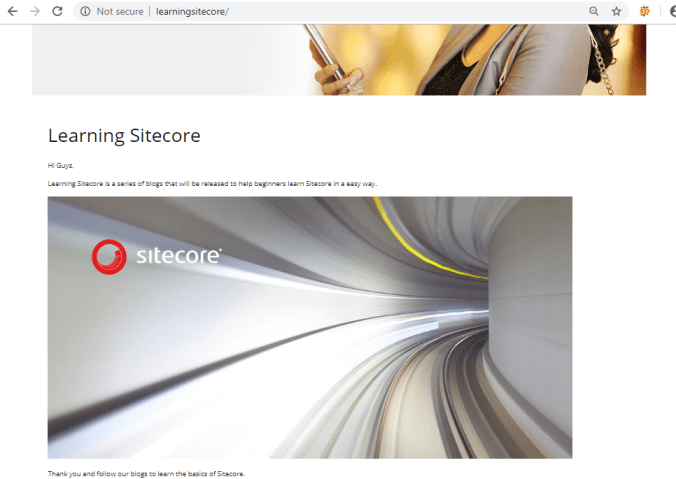This screenshot has width=676, height=479.
Task: Open the user profile avatar icon
Action: point(673,12)
